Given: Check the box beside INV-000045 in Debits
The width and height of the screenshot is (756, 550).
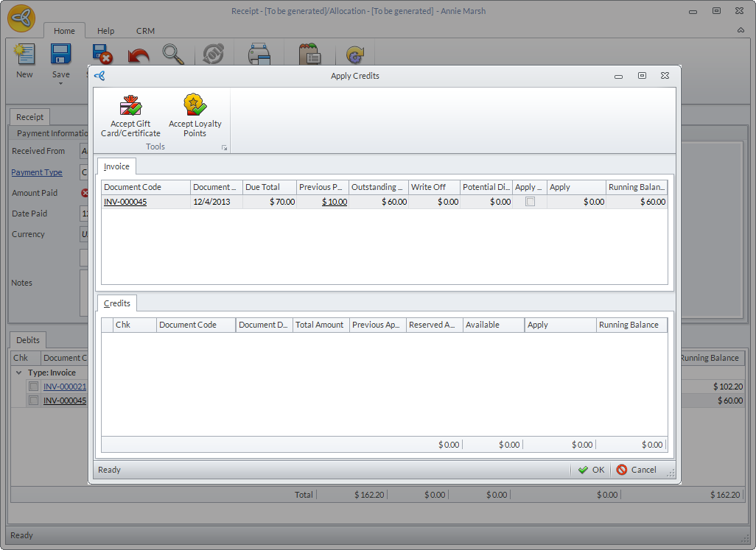Looking at the screenshot, I should tap(33, 401).
